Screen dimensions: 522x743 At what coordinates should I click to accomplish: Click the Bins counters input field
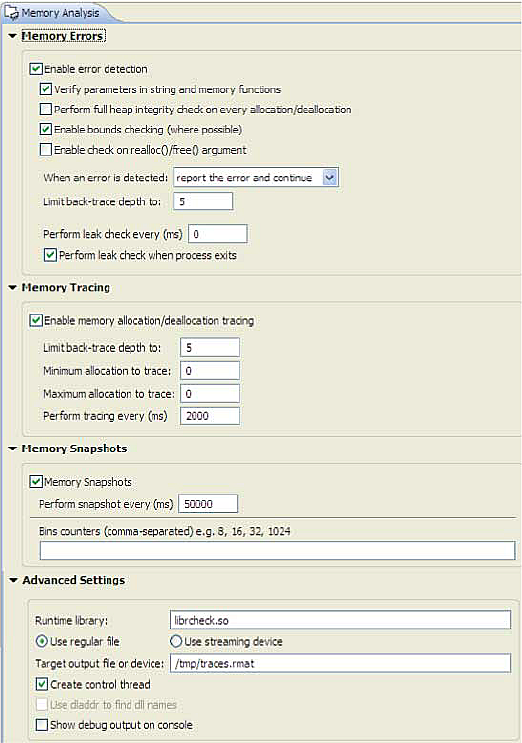pyautogui.click(x=278, y=551)
